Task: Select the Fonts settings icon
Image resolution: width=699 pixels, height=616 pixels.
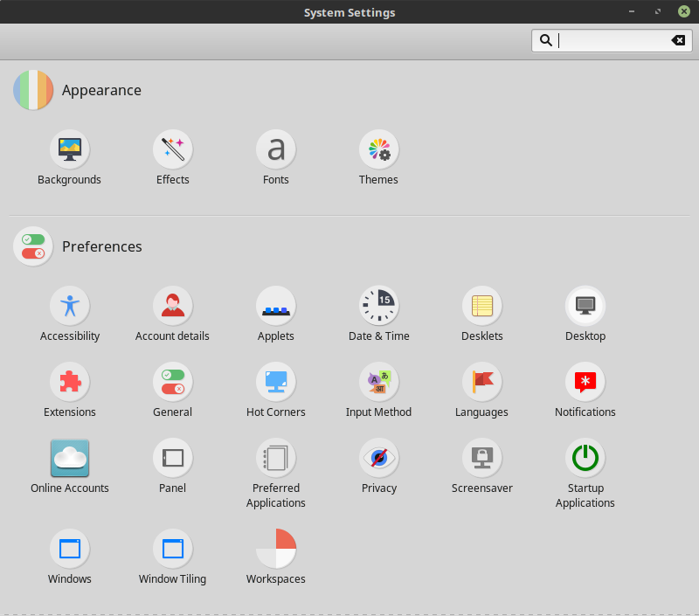Action: click(276, 150)
